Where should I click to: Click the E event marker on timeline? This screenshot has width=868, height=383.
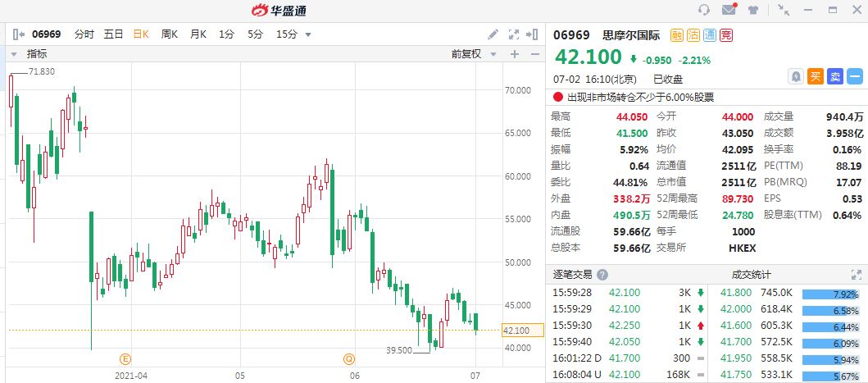pos(125,359)
